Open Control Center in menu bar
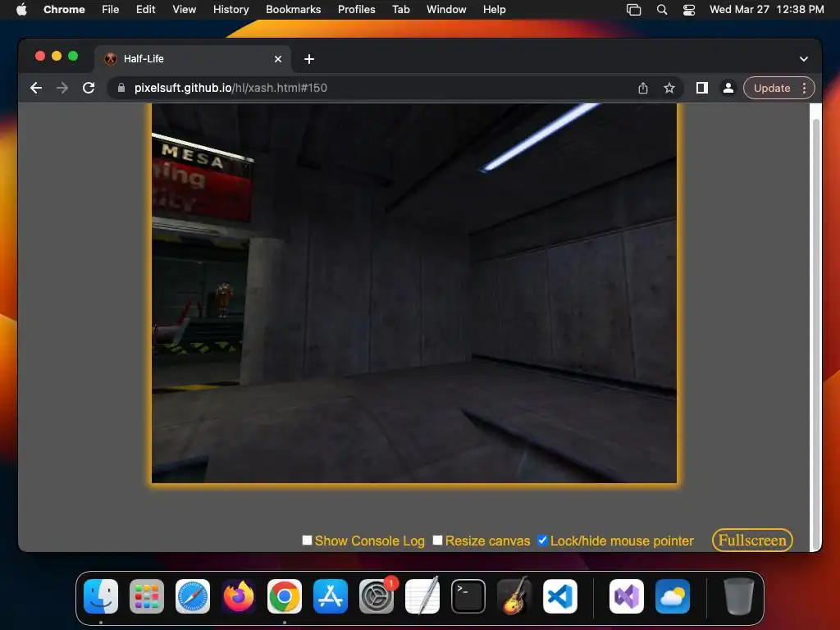This screenshot has height=630, width=840. [x=689, y=9]
